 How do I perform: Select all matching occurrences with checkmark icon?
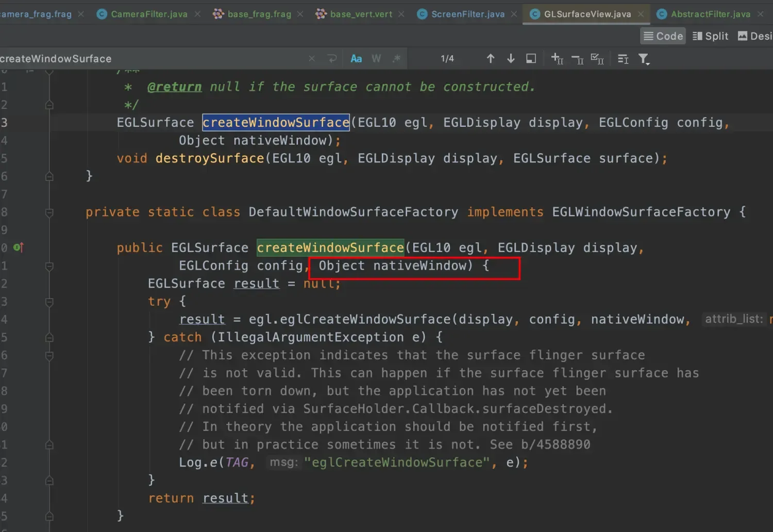pos(597,58)
